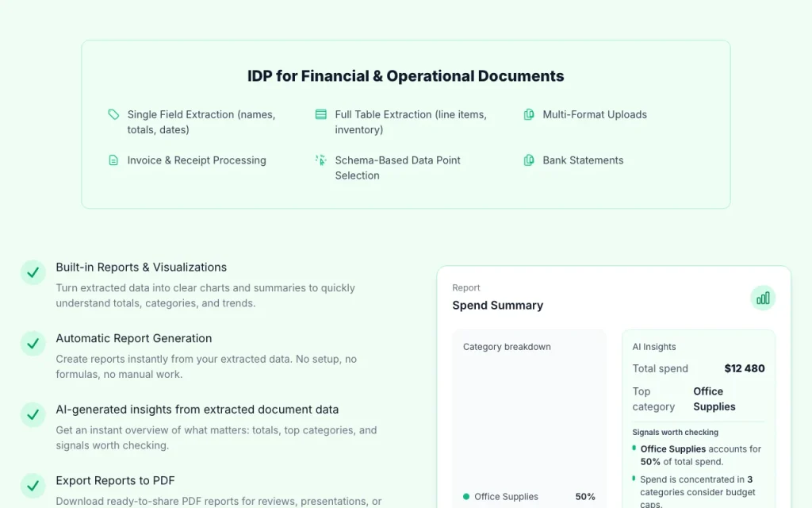This screenshot has width=812, height=508.
Task: Click the tag icon beside Single Field Extraction
Action: click(x=113, y=114)
